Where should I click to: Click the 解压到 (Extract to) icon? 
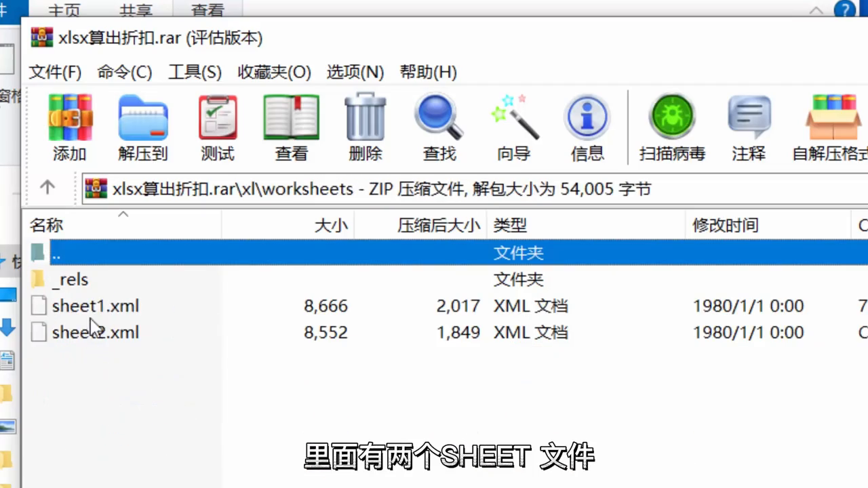(x=143, y=117)
